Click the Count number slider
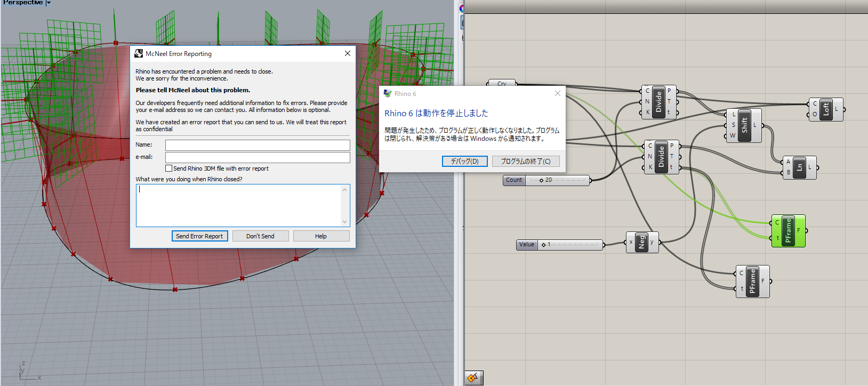 click(x=557, y=180)
